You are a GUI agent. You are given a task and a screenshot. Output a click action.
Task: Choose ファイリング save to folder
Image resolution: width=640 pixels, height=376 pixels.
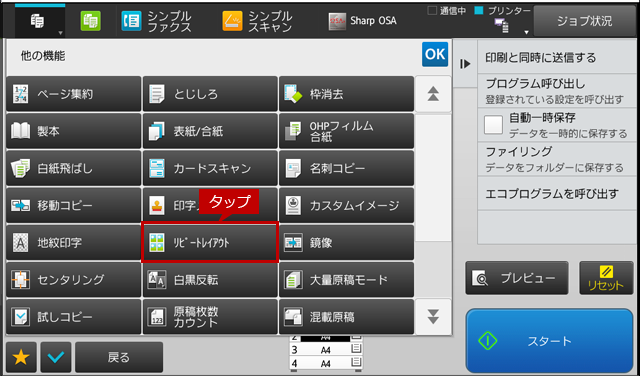tap(557, 159)
